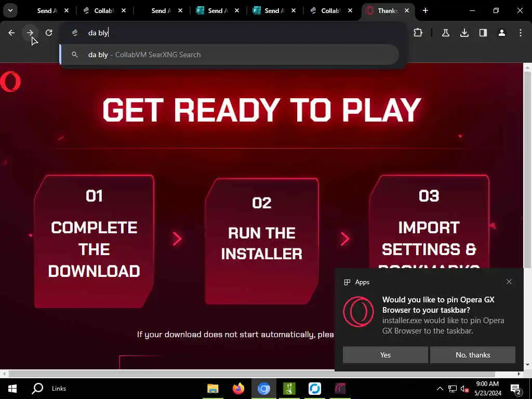532x399 pixels.
Task: Close the Thanks tab
Action: coord(406,10)
